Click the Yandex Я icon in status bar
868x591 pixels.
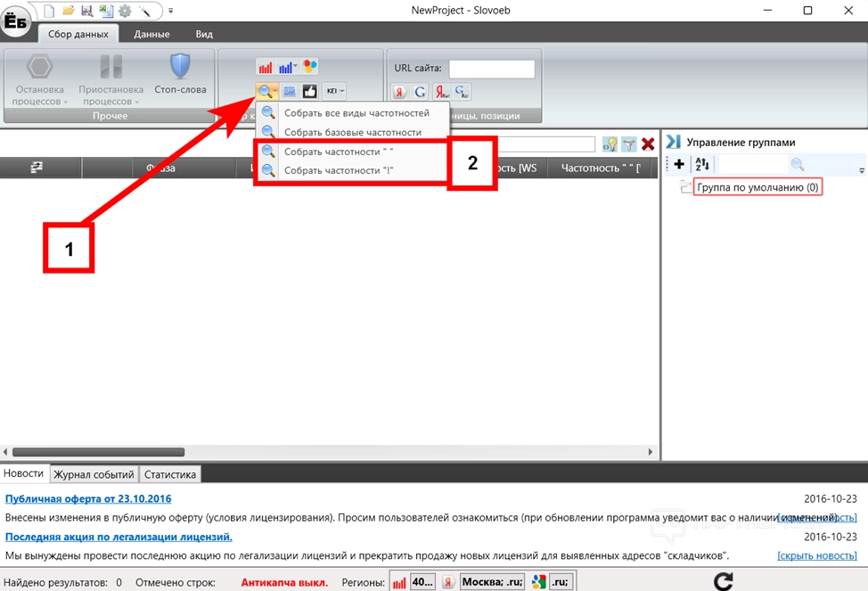[x=448, y=582]
